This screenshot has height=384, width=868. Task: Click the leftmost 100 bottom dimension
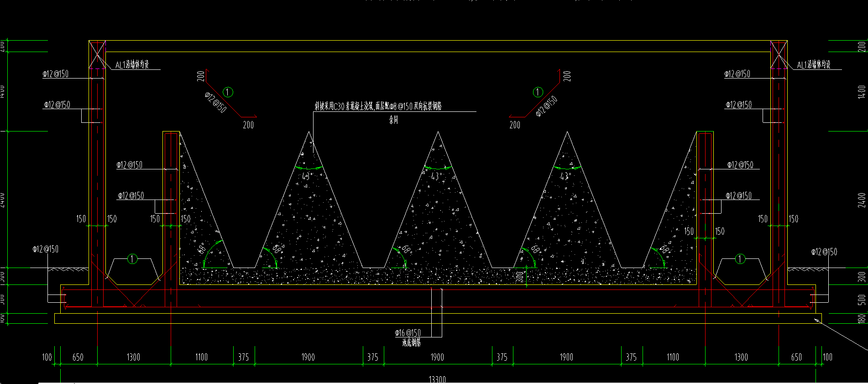click(47, 357)
